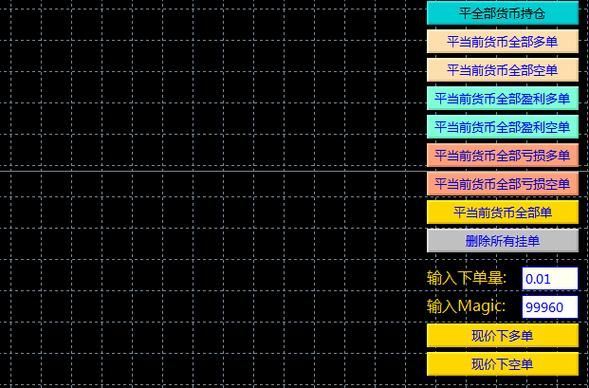589x388 pixels.
Task: Select the 输入Magic label text
Action: [x=466, y=306]
